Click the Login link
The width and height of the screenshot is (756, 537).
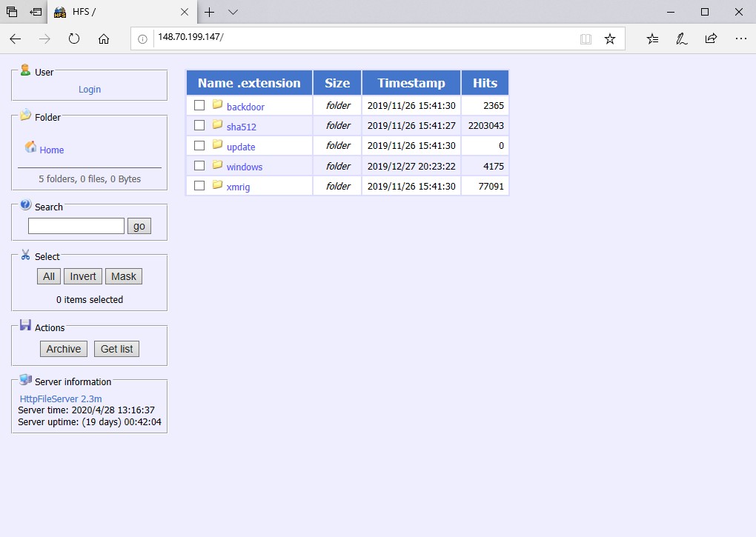(90, 90)
